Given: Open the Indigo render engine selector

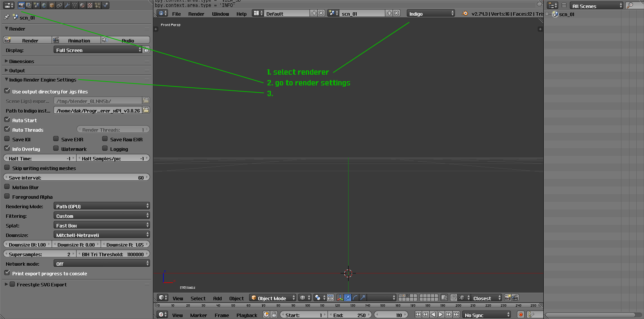Looking at the screenshot, I should [430, 14].
